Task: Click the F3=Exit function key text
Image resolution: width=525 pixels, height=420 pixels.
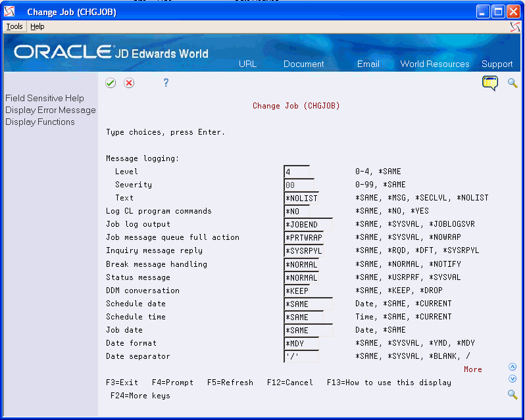Action: point(122,383)
